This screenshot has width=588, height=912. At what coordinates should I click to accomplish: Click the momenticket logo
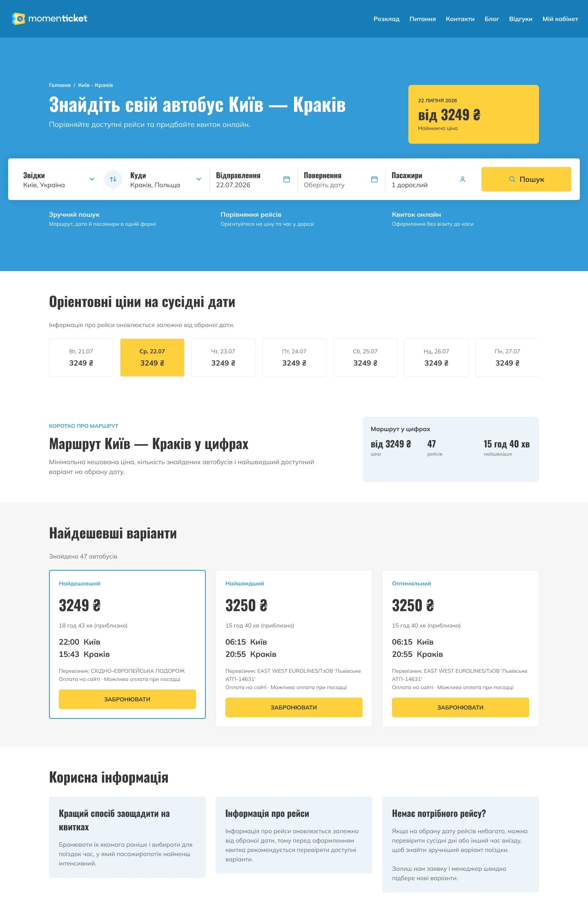pos(49,19)
